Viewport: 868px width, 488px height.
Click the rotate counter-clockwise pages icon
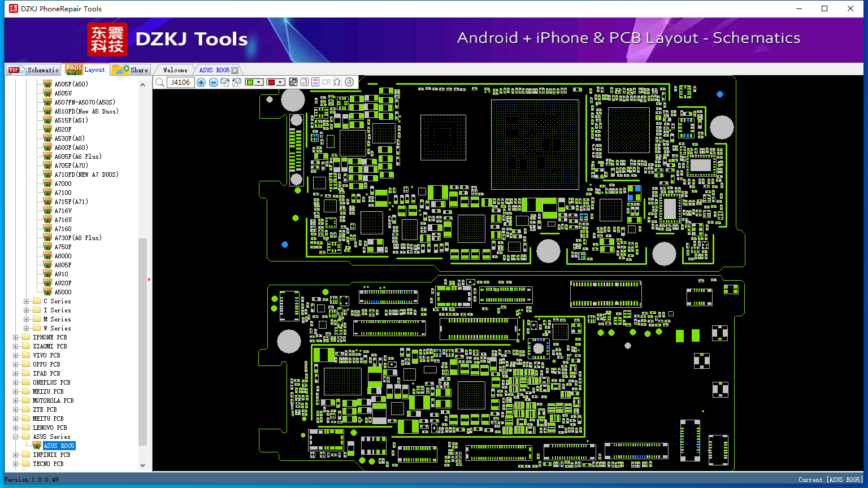[237, 82]
